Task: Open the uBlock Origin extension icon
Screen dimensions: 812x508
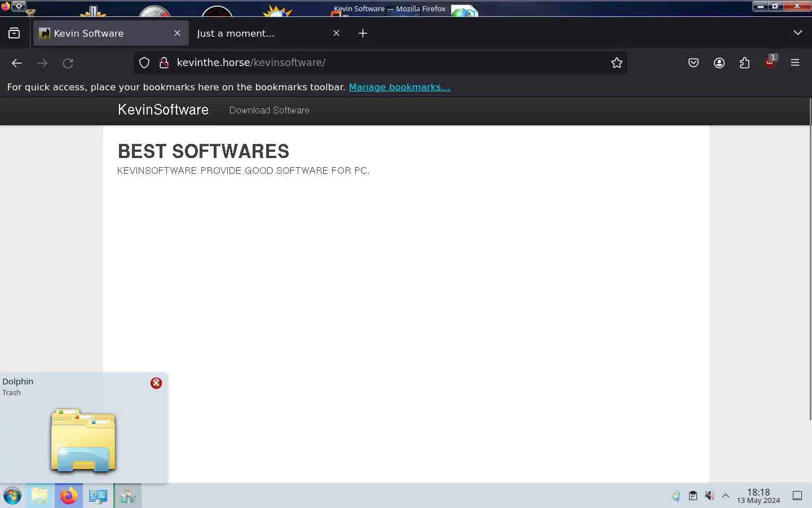Action: pos(770,62)
